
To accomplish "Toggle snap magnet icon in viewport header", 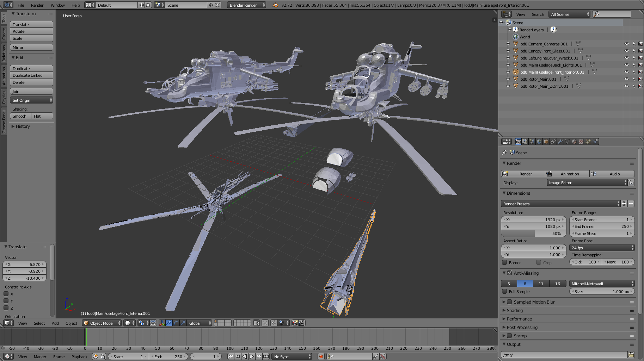I will (x=274, y=323).
